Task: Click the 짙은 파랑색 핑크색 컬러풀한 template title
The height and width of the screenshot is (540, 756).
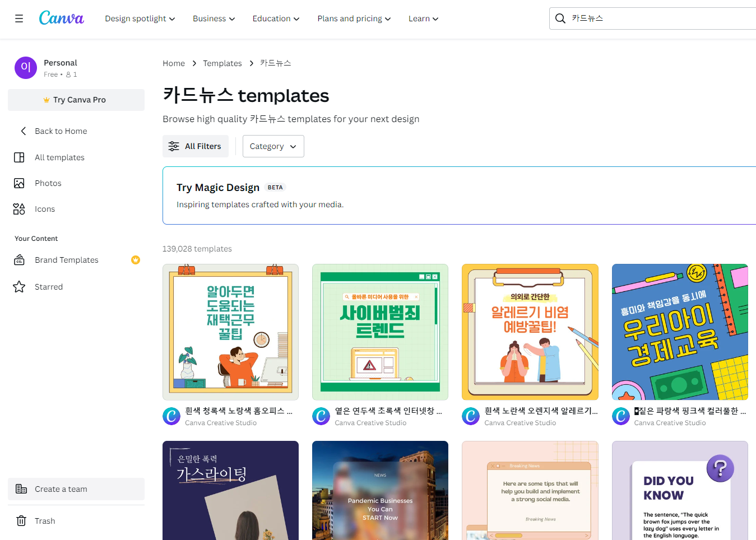Action: point(690,411)
